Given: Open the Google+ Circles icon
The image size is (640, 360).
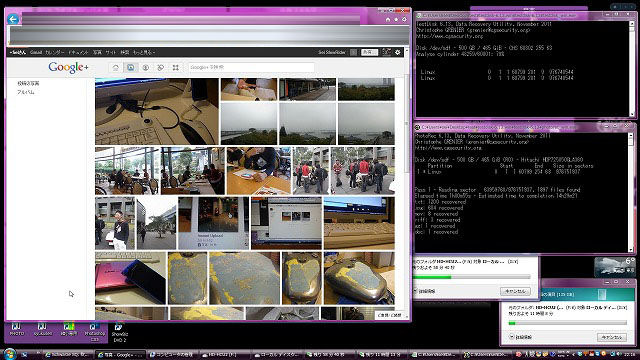Looking at the screenshot, I should click(x=161, y=68).
